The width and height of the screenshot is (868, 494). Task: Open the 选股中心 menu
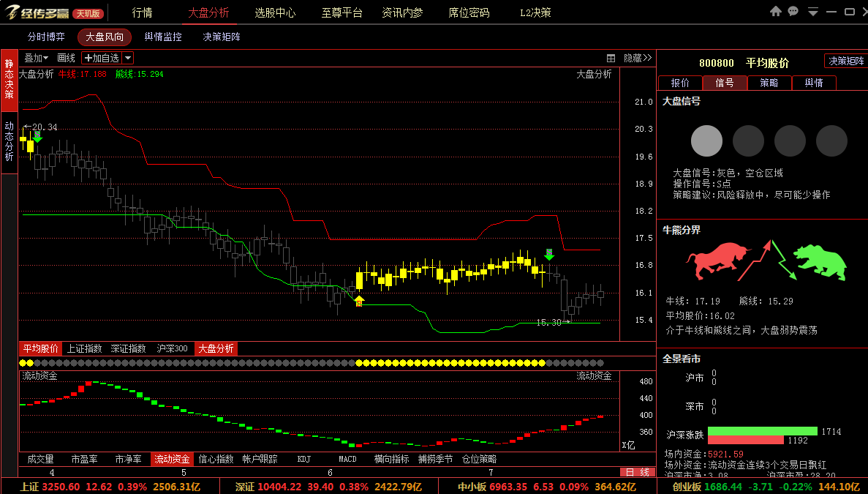275,12
